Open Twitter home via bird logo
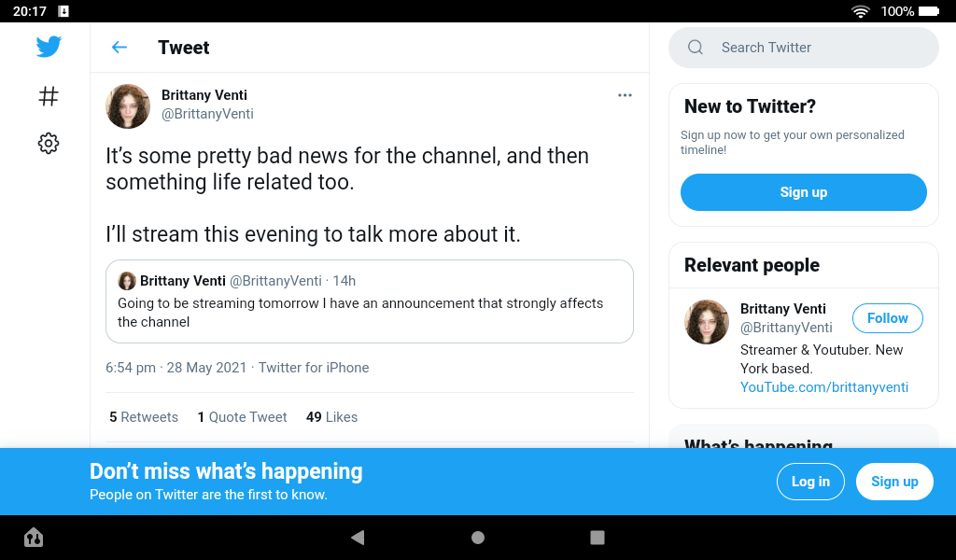 point(49,47)
